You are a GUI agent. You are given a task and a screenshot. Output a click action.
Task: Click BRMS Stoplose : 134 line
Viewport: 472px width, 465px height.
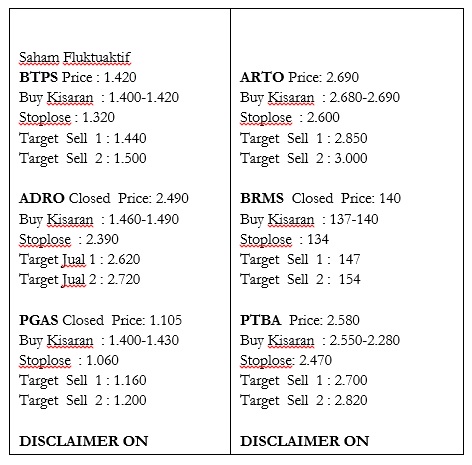[x=284, y=240]
